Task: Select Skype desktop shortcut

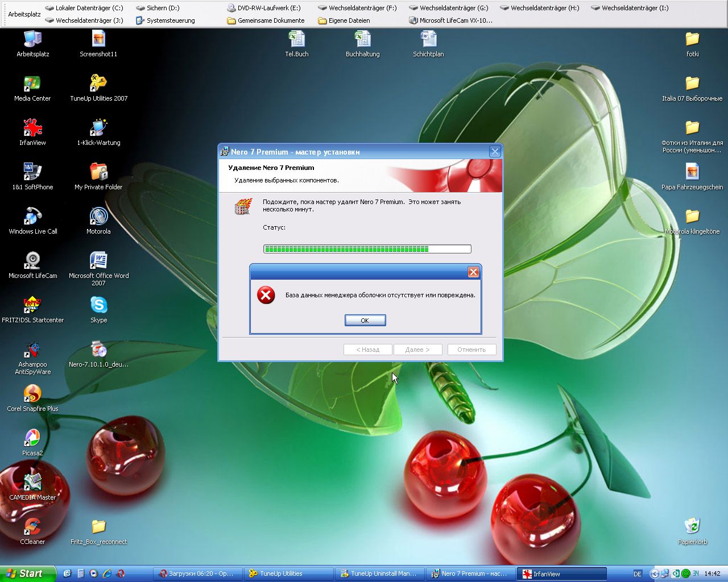Action: pos(98,310)
